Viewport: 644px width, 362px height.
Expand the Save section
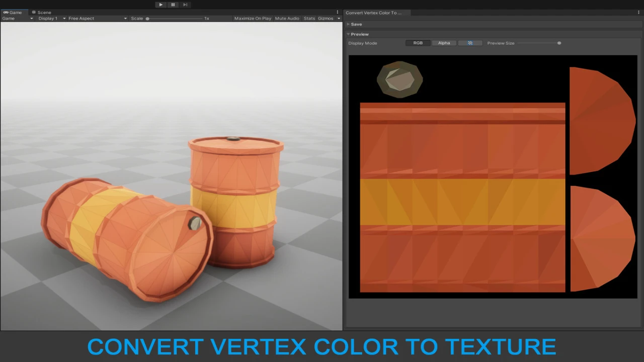[355, 24]
